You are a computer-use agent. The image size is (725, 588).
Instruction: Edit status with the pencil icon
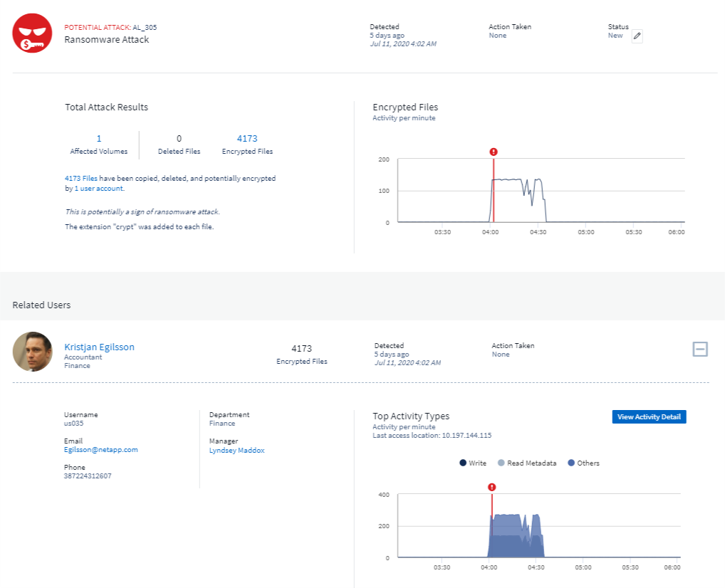(x=637, y=36)
